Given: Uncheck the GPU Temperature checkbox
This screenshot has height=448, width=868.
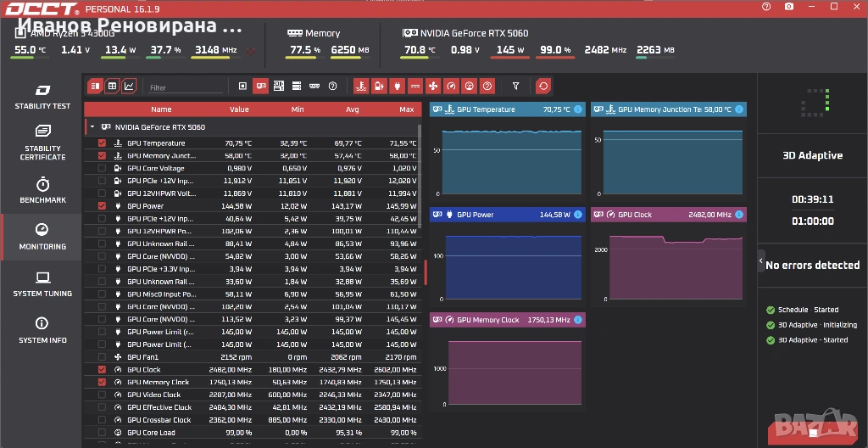Looking at the screenshot, I should click(x=102, y=143).
